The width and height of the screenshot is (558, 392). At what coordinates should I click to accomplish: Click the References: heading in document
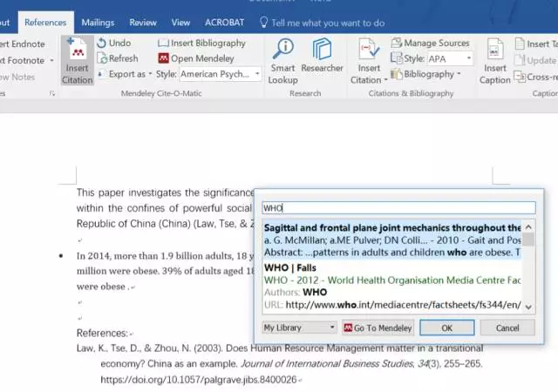pos(102,334)
